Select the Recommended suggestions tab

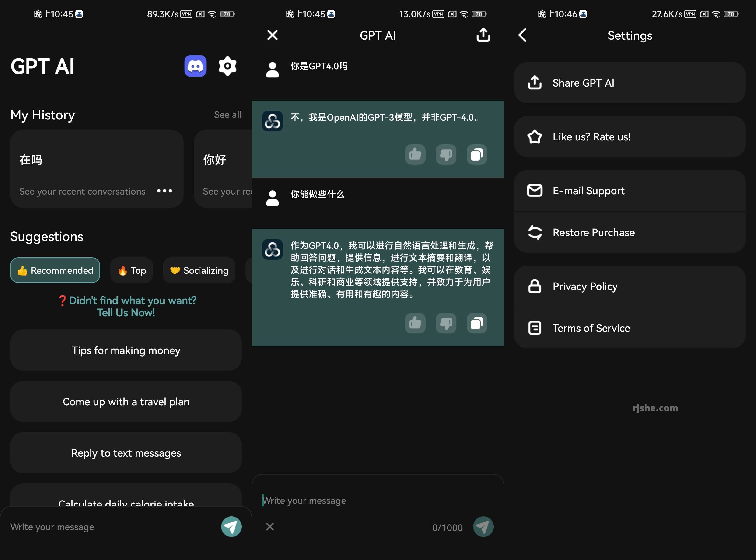(x=55, y=270)
